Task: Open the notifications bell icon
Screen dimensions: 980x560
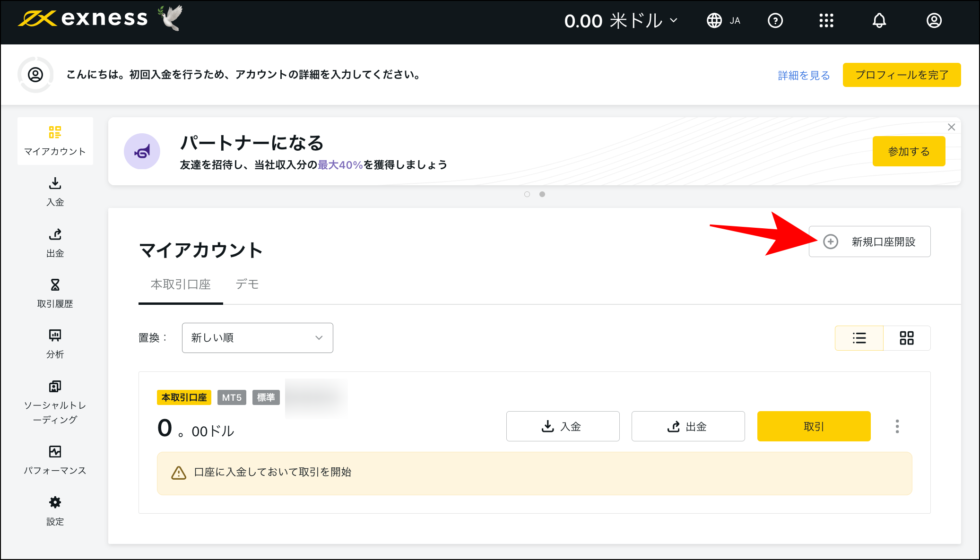Action: (880, 20)
